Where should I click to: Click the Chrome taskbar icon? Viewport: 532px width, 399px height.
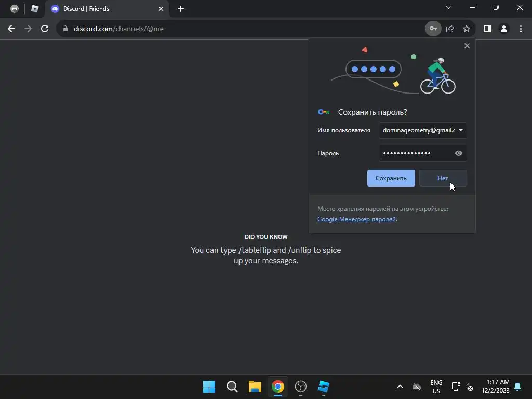pyautogui.click(x=277, y=387)
